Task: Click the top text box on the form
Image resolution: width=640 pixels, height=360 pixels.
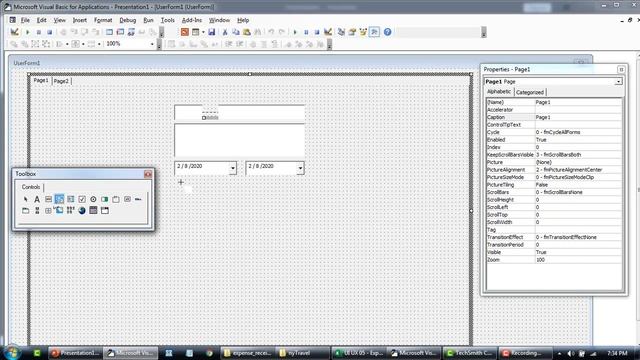Action: tap(240, 113)
